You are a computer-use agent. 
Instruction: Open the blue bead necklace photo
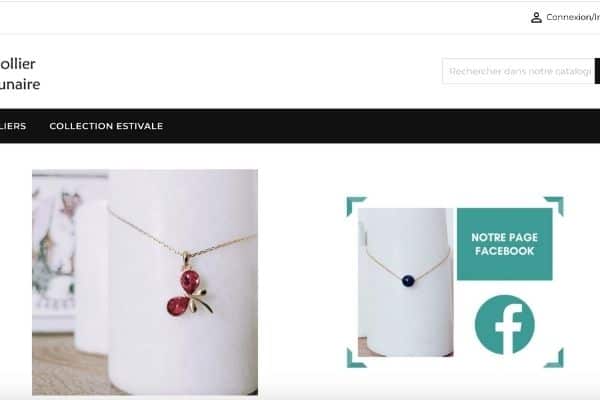(x=406, y=282)
